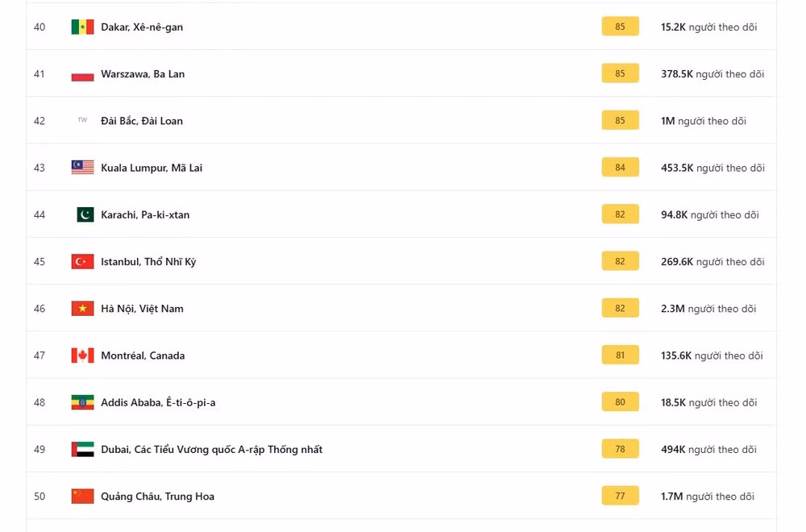Image resolution: width=806 pixels, height=532 pixels.
Task: Select the Montréal, Canada city entry
Action: [143, 355]
